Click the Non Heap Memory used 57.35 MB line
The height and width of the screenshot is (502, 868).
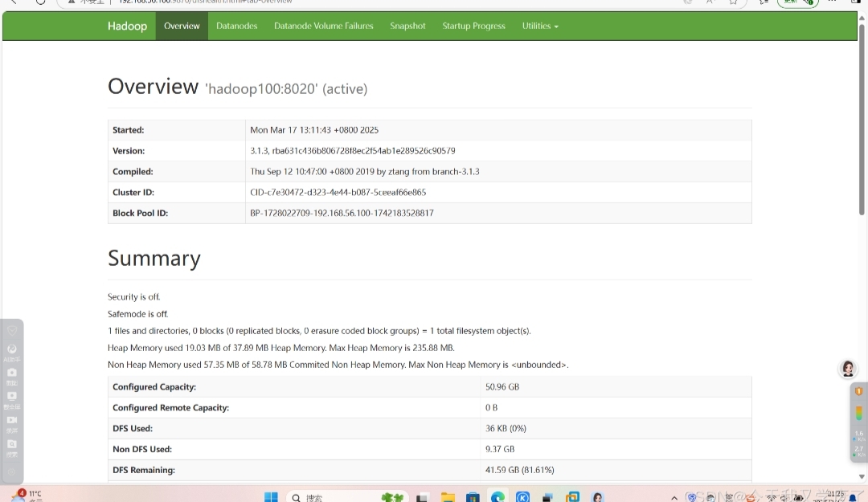338,365
